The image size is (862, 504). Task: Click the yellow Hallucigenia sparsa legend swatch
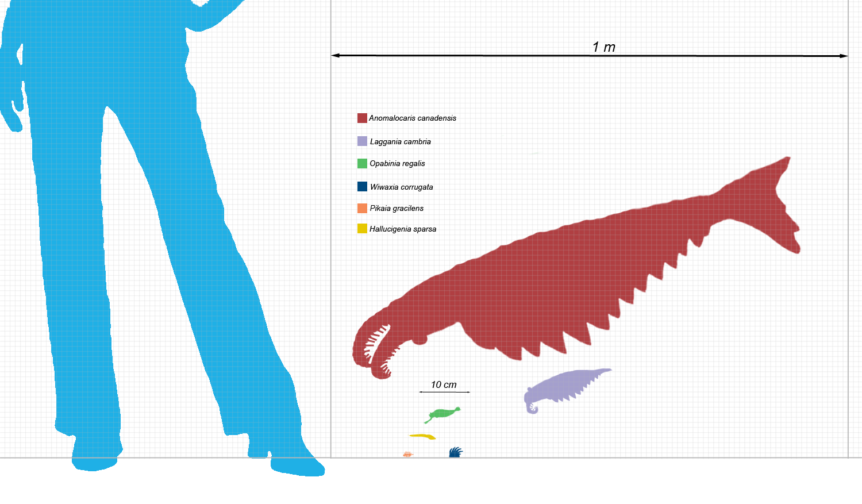point(362,229)
